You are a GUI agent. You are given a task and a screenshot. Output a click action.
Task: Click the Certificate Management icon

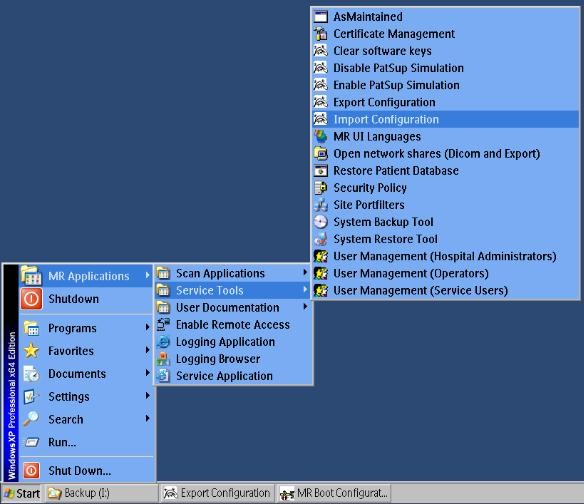(320, 34)
